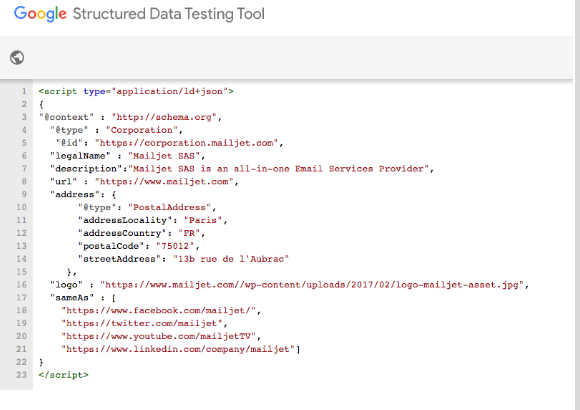Click the Google logo
580x410 pixels.
40,14
